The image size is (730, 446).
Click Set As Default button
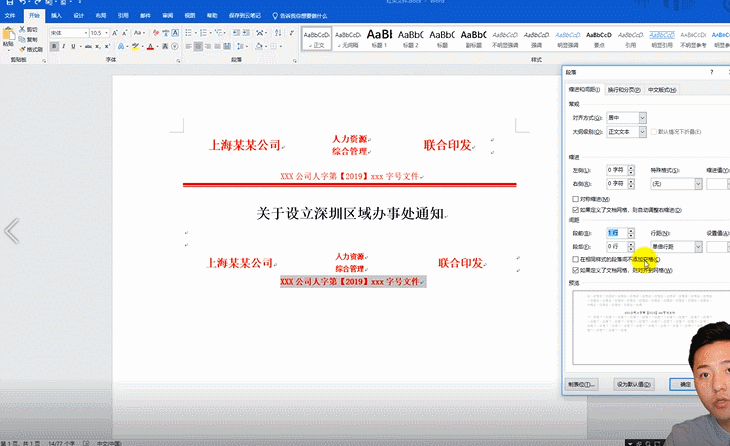[x=634, y=385]
